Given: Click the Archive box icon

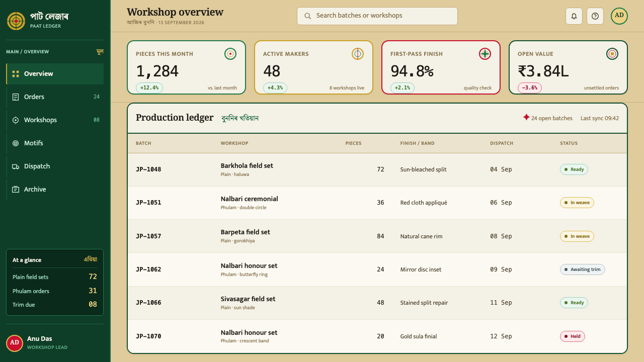Looking at the screenshot, I should click(x=16, y=190).
